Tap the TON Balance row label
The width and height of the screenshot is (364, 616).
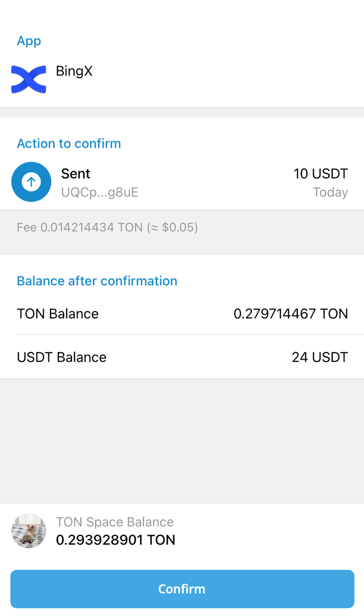(58, 314)
